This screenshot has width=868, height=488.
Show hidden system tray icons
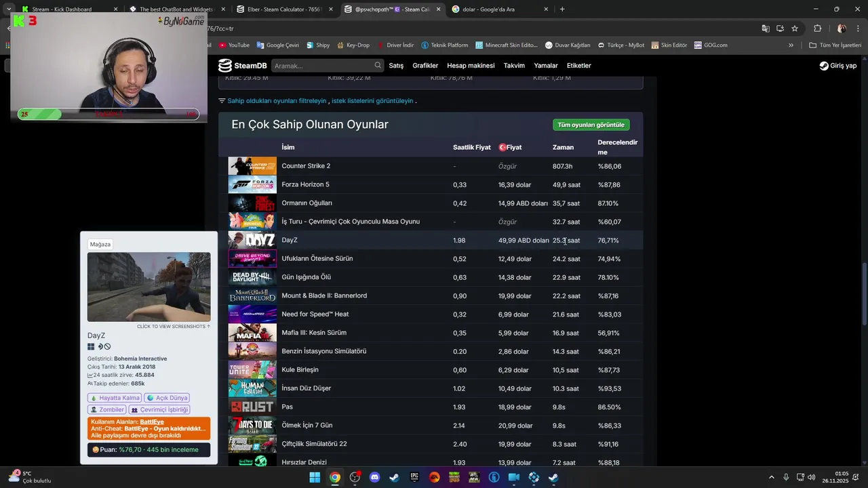pos(772,477)
